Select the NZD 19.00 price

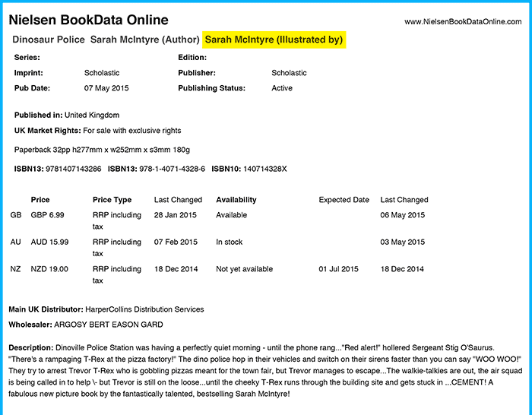coord(49,269)
